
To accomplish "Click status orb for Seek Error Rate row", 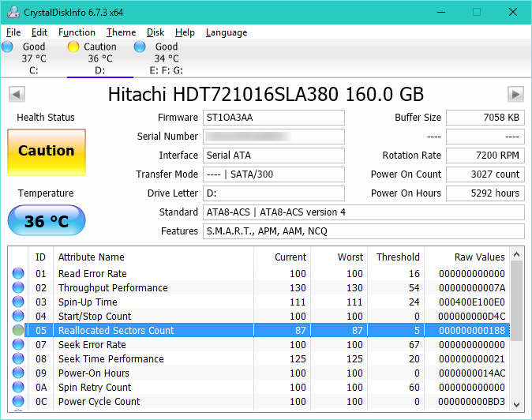I will pos(18,344).
